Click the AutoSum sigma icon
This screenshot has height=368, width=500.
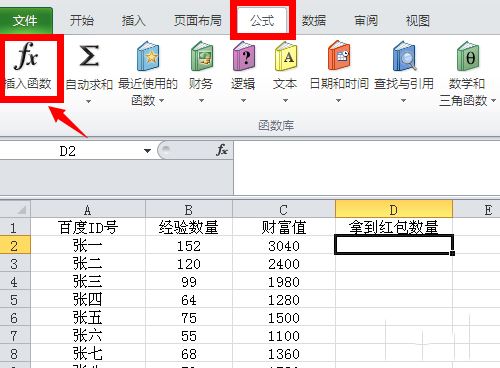click(89, 56)
